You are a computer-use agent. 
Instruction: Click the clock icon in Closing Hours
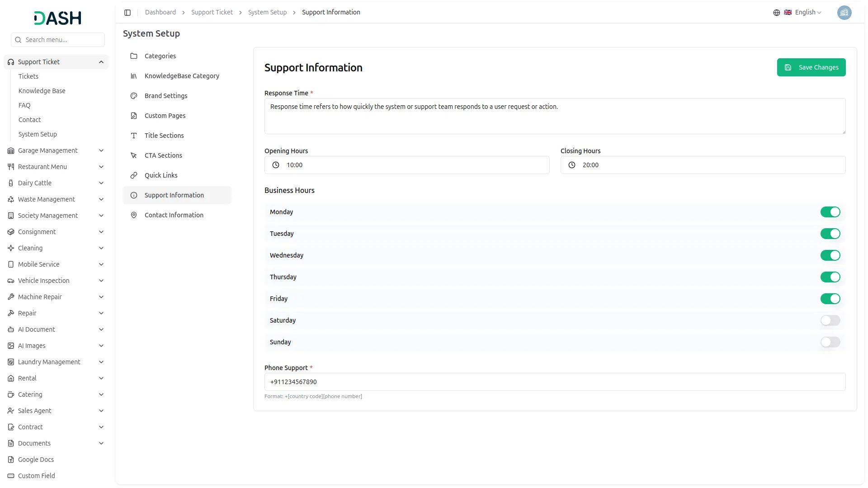click(572, 165)
